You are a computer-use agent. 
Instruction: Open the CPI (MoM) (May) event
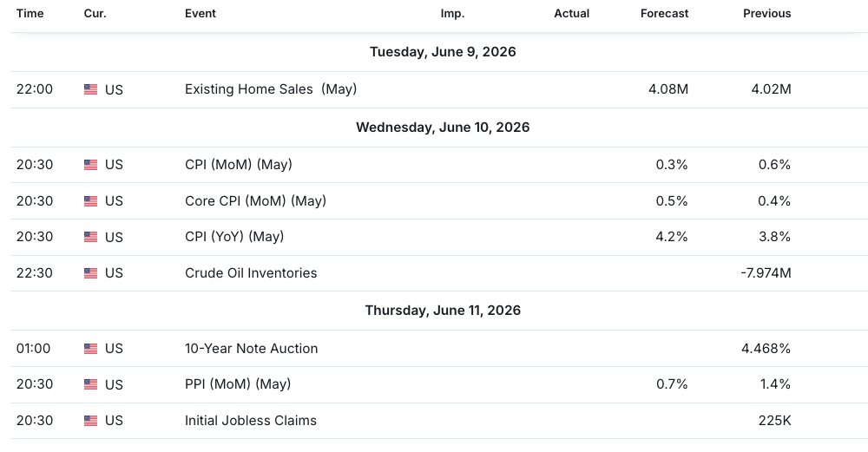point(239,164)
